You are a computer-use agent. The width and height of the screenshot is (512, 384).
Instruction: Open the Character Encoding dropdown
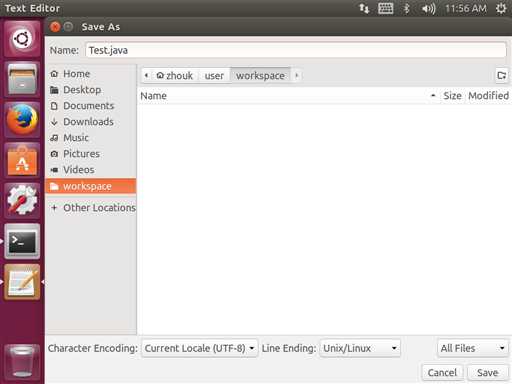click(200, 348)
